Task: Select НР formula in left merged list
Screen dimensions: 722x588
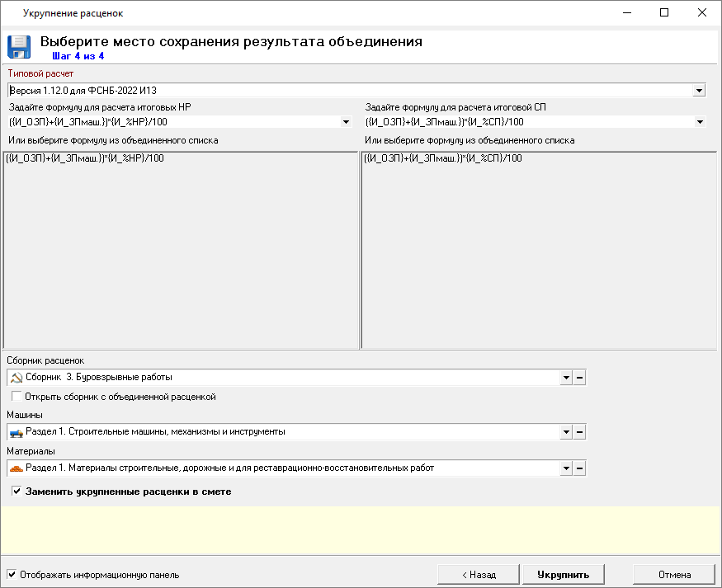Action: click(85, 158)
